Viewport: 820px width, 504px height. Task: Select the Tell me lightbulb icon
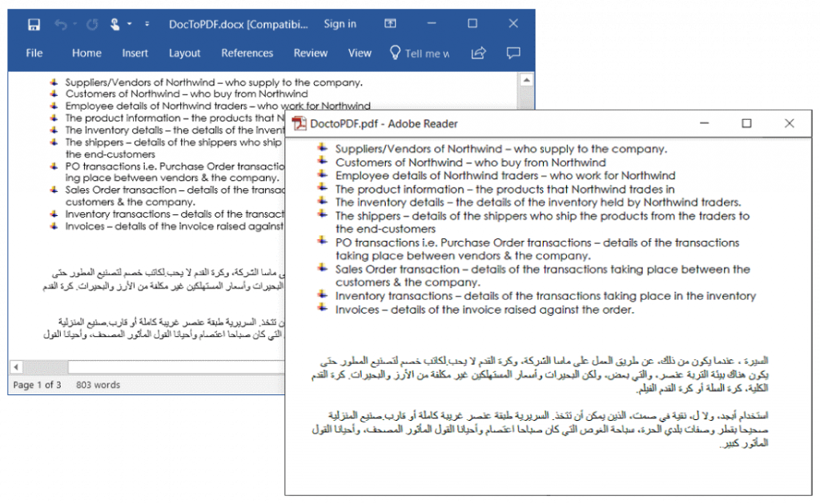(x=396, y=53)
